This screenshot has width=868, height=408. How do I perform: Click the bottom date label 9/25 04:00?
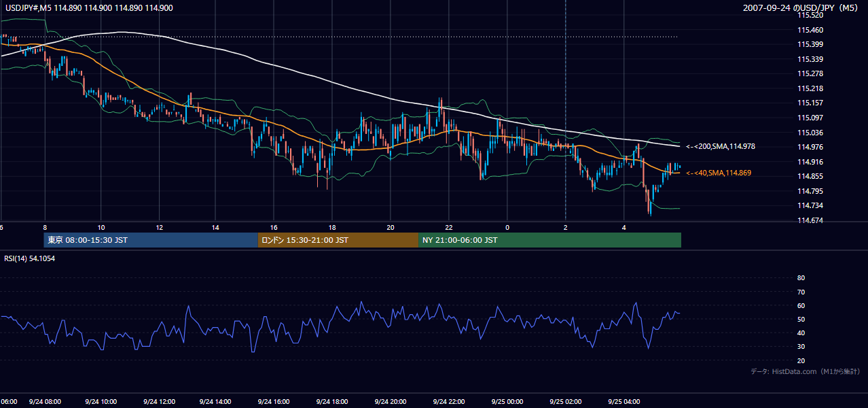click(x=624, y=401)
